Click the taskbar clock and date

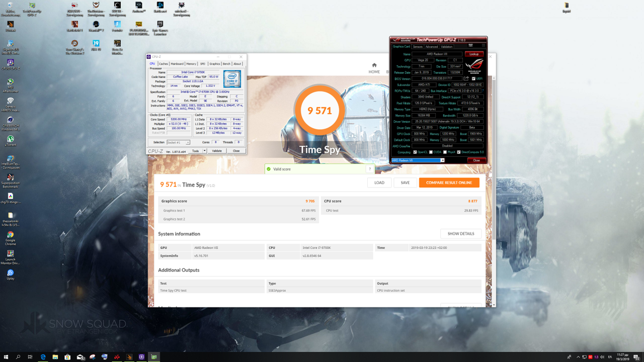(622, 357)
